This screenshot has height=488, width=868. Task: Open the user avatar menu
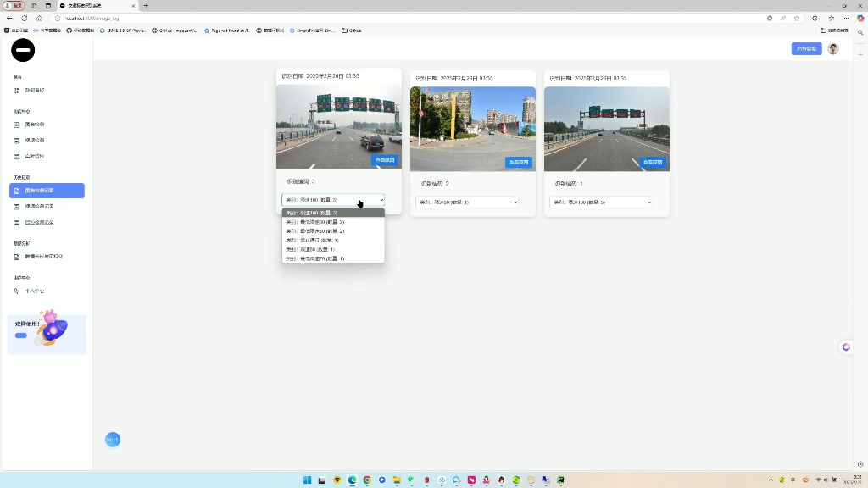[x=833, y=48]
